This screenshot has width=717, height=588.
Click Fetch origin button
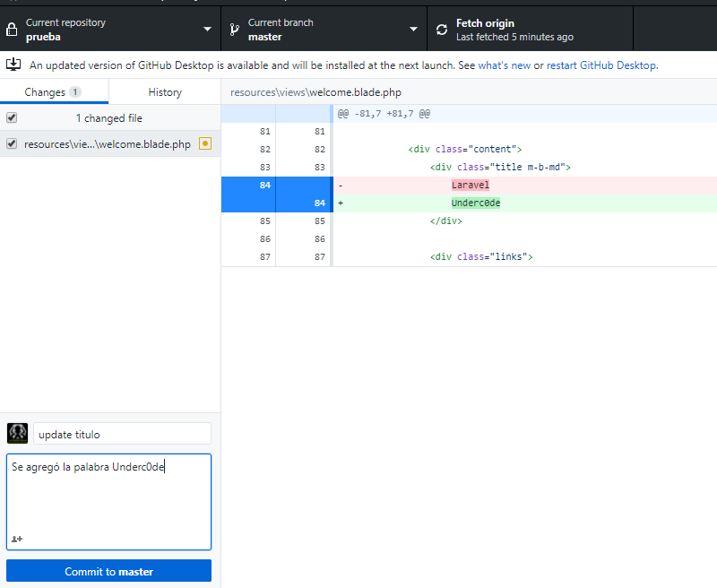point(530,30)
